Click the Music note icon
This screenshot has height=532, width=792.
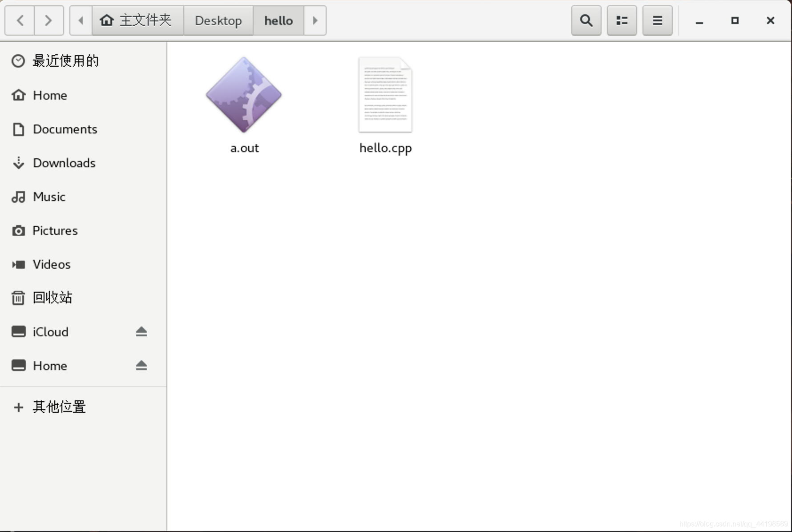click(x=18, y=197)
